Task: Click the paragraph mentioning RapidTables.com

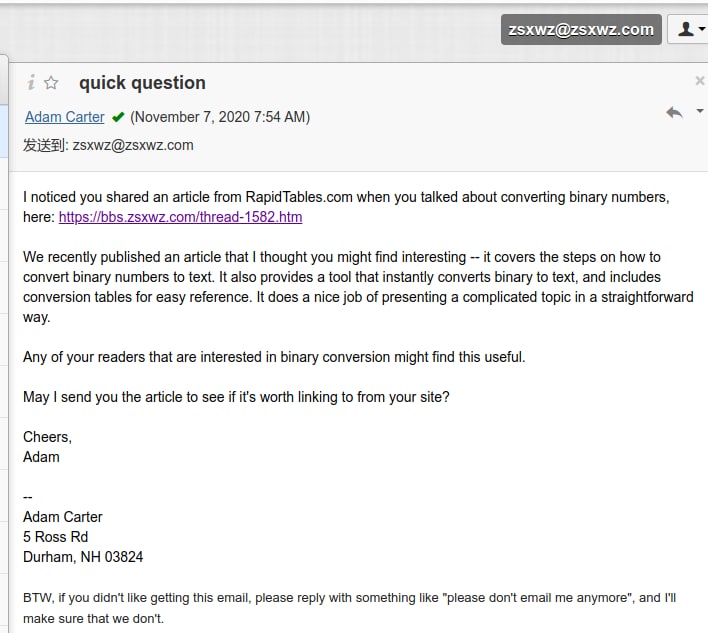Action: (x=346, y=207)
